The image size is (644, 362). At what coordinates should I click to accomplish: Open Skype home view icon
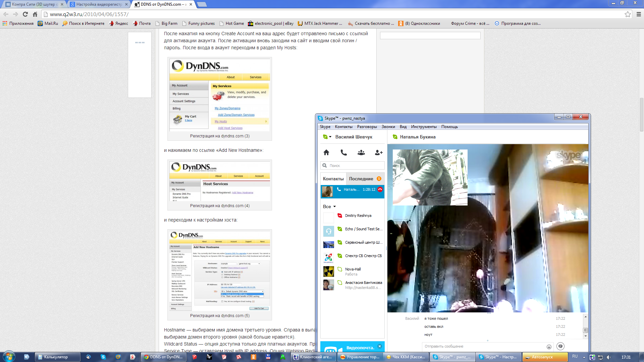point(326,153)
